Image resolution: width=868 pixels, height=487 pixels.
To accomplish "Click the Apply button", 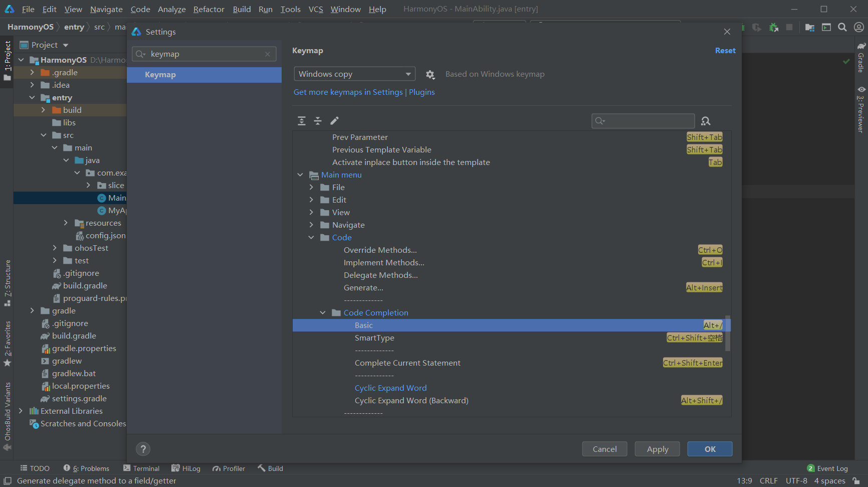I will pos(657,449).
